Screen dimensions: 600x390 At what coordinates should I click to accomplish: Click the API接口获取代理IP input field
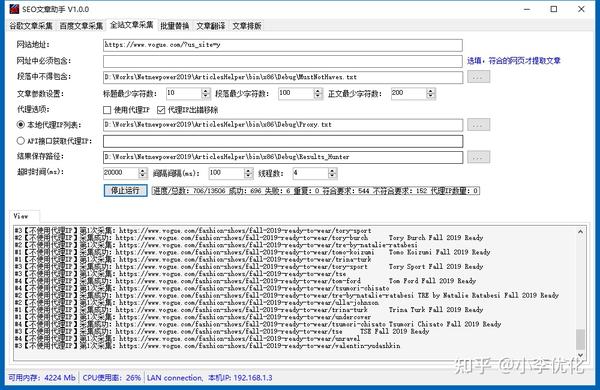tap(283, 141)
